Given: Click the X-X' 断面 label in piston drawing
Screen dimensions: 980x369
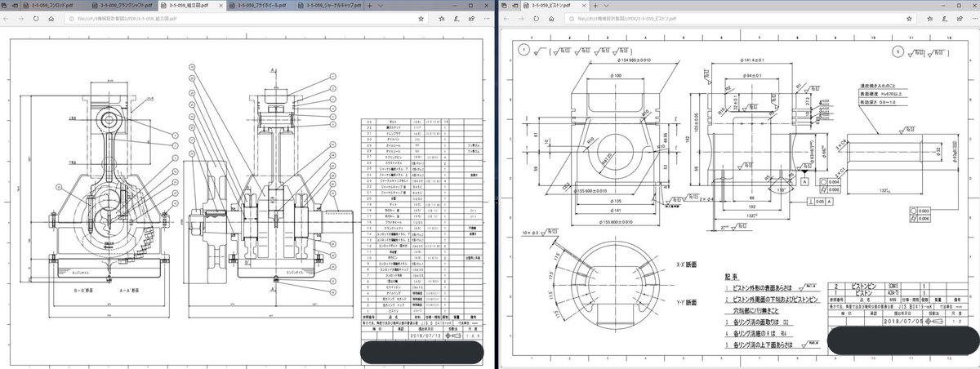Looking at the screenshot, I should click(686, 265).
